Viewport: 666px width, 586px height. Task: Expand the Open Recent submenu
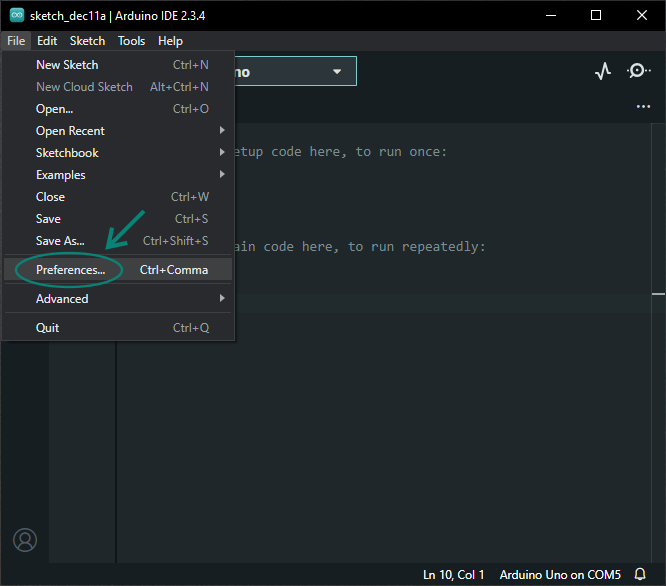[118, 131]
